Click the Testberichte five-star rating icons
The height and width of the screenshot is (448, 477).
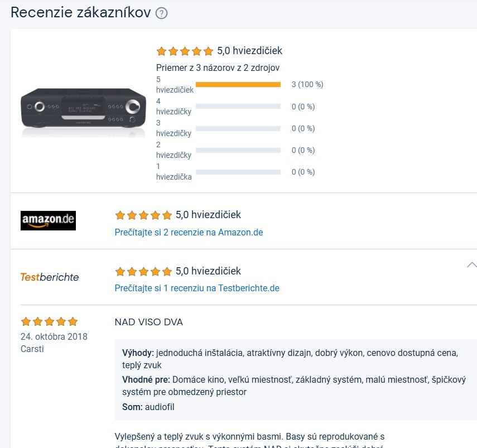click(143, 272)
